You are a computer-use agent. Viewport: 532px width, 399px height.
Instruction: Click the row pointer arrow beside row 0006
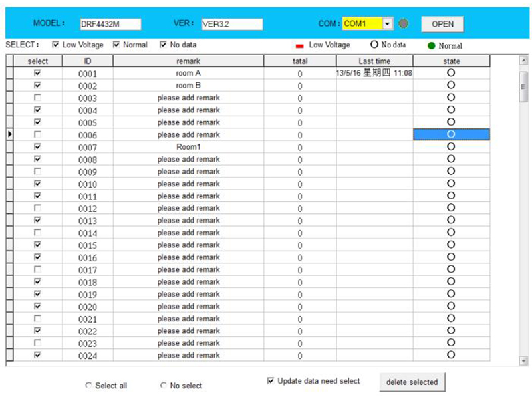point(9,134)
